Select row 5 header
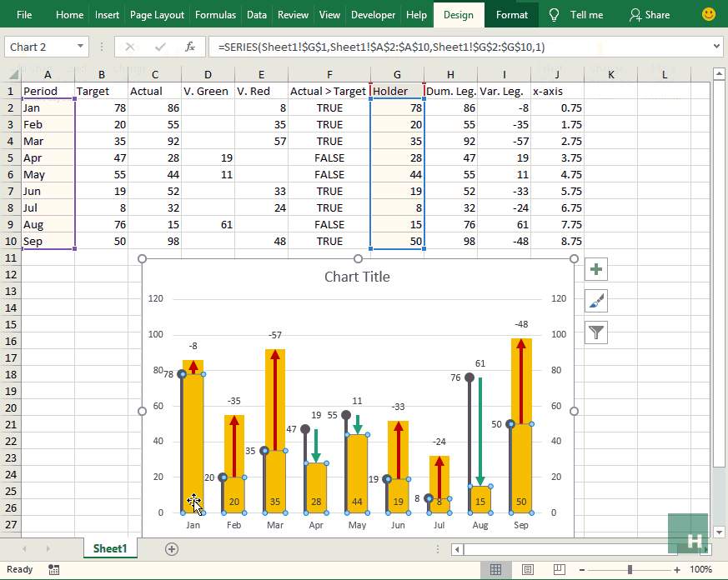Viewport: 728px width, 580px height. [x=10, y=157]
